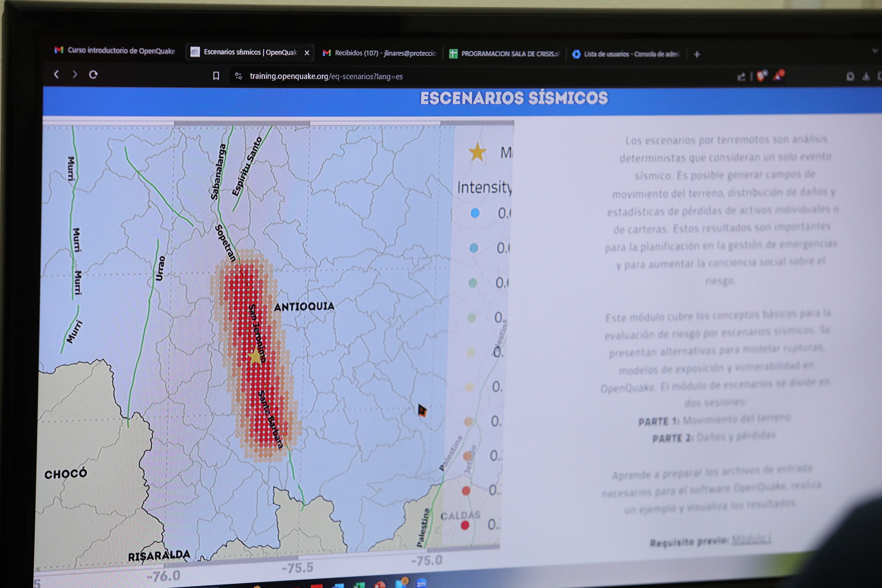This screenshot has width=882, height=588.
Task: Click the browser forward arrow
Action: (75, 74)
